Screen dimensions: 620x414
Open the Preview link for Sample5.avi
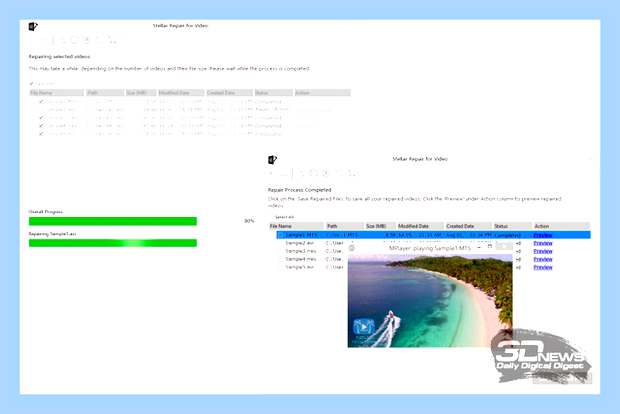[543, 267]
